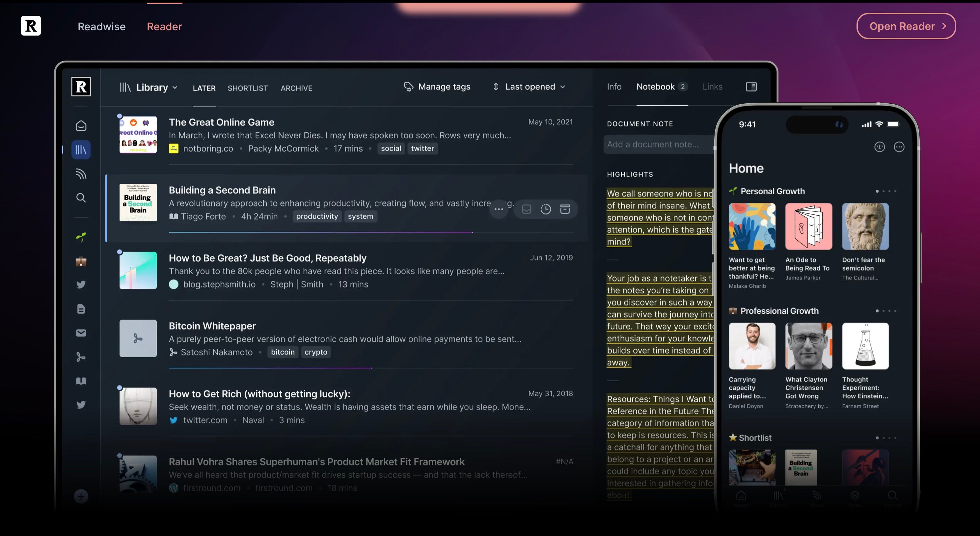Switch to the ARCHIVE tab
This screenshot has width=980, height=536.
[296, 88]
